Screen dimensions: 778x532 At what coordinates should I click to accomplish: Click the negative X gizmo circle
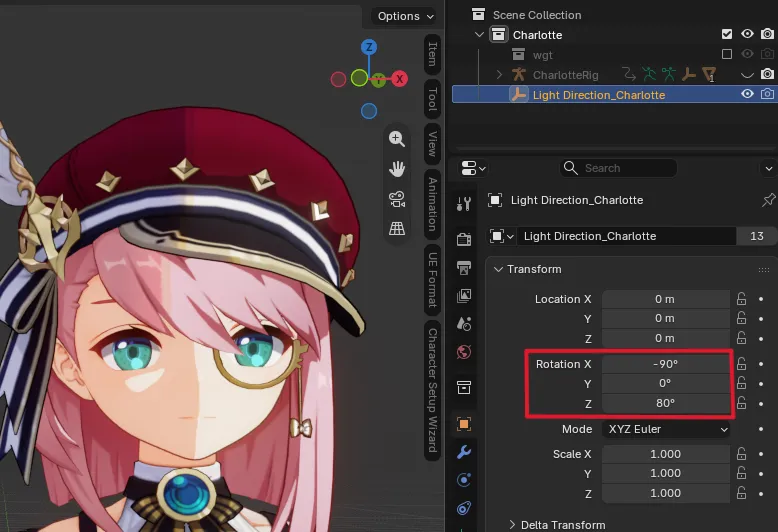pos(338,79)
